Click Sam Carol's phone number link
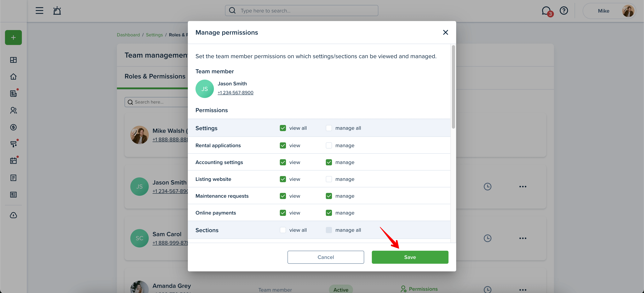This screenshot has width=644, height=293. click(x=170, y=243)
